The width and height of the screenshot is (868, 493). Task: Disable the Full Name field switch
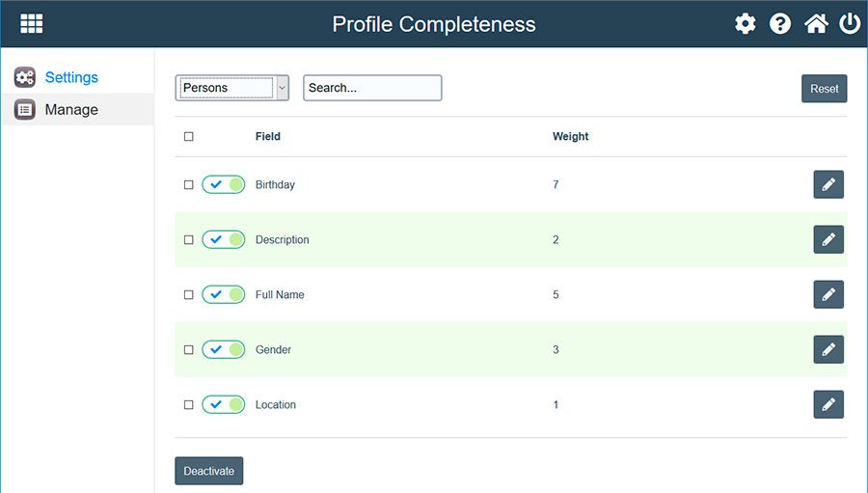pyautogui.click(x=223, y=294)
